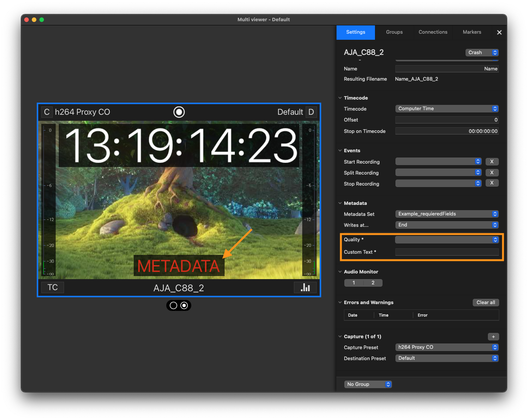
Task: Open the Start Recording event dropdown
Action: (438, 161)
